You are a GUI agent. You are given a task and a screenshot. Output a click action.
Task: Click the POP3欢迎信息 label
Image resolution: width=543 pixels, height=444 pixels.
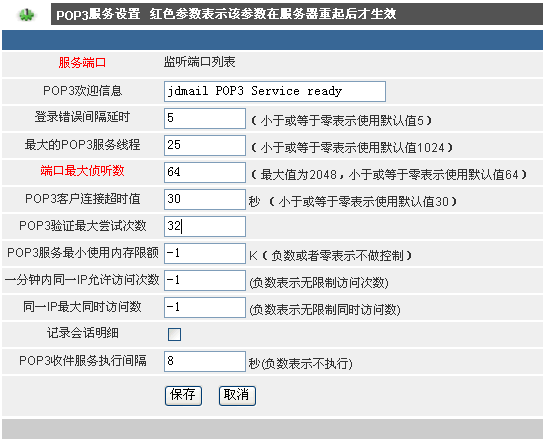82,90
